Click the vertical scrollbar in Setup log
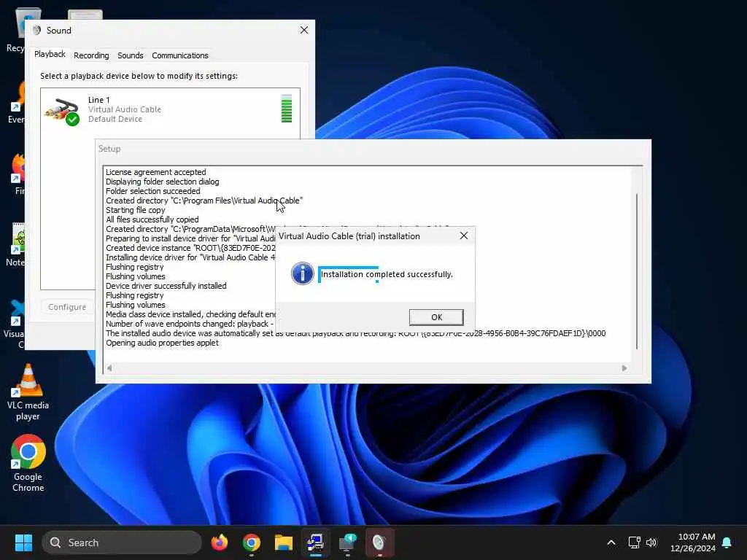747x560 pixels. tap(636, 271)
